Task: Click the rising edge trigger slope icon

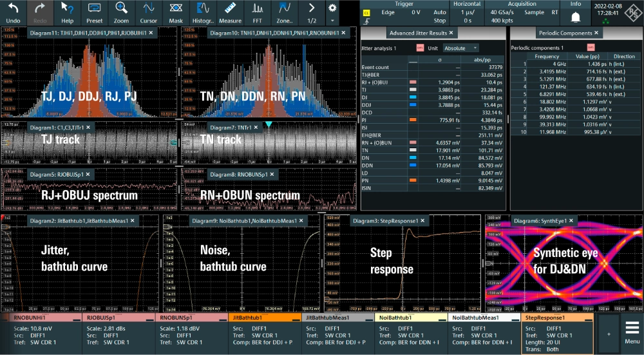Action: (x=366, y=21)
